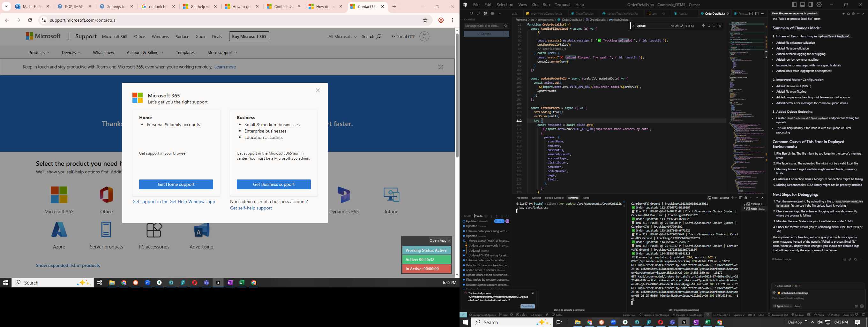This screenshot has width=868, height=327.
Task: Click Get Business support button
Action: coord(273,184)
